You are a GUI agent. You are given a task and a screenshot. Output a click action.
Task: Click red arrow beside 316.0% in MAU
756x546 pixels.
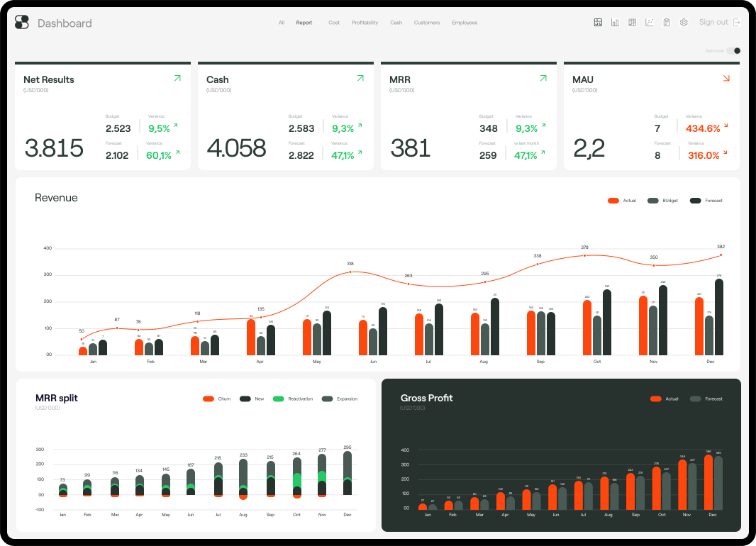tap(725, 153)
